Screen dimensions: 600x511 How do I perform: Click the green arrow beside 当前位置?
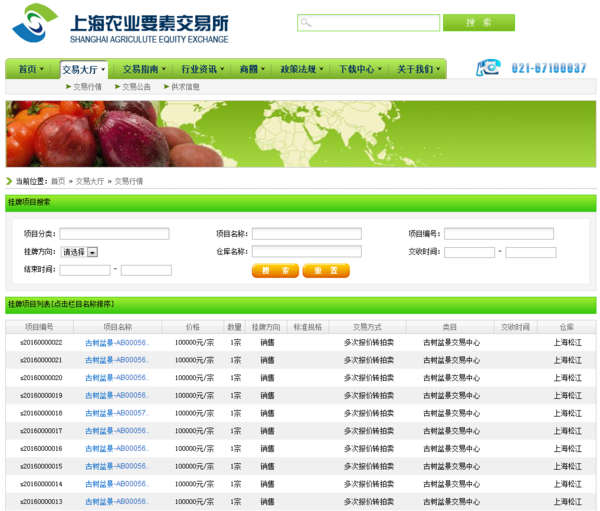coord(10,181)
